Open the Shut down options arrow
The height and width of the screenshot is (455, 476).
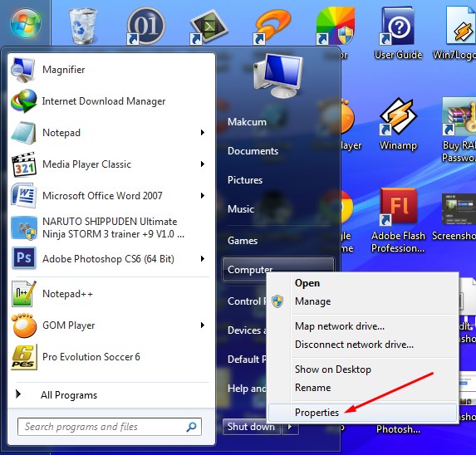tap(290, 427)
